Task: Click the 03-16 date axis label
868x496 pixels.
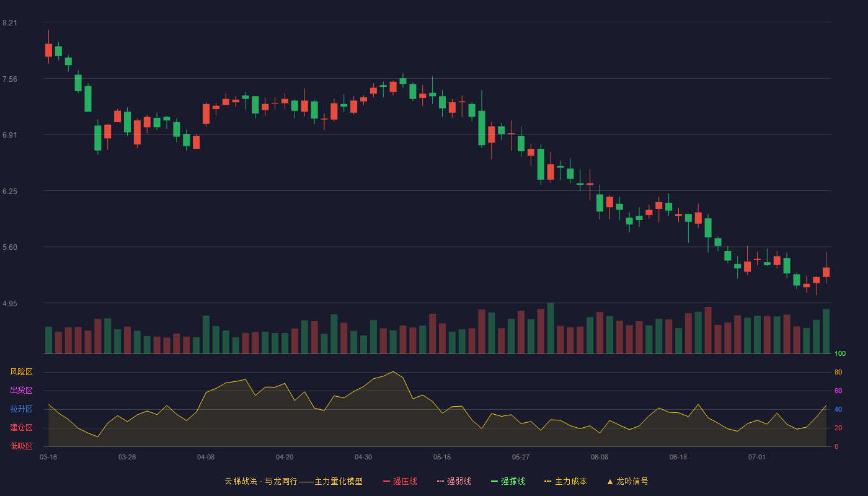Action: 48,457
